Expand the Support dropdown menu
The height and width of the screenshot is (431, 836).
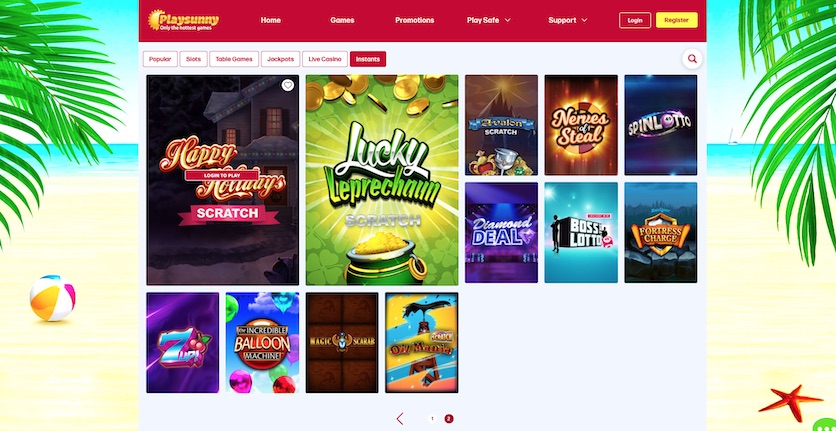[568, 20]
